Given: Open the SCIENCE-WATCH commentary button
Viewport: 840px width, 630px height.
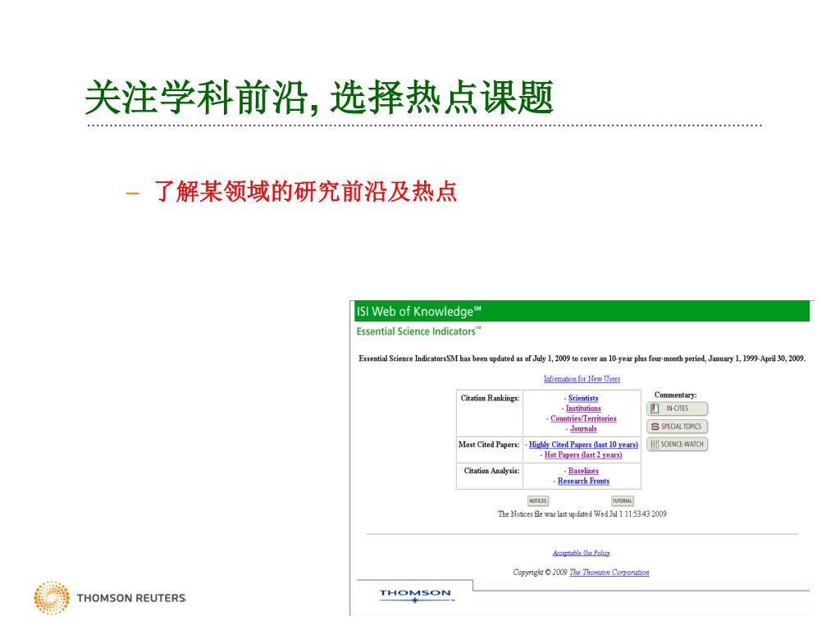Looking at the screenshot, I should point(677,444).
